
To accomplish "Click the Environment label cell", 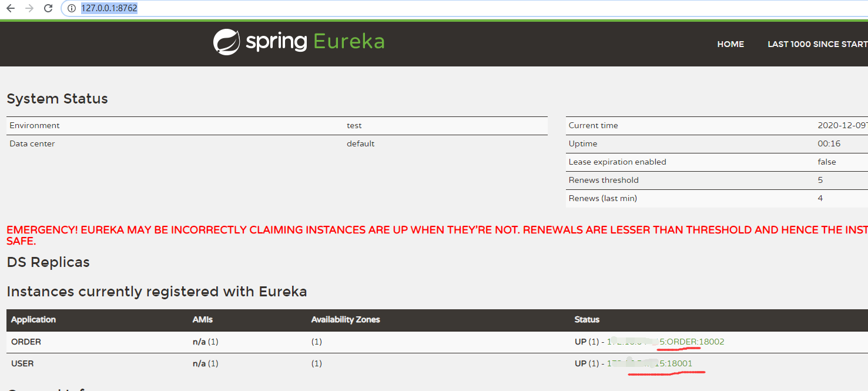I will 35,125.
